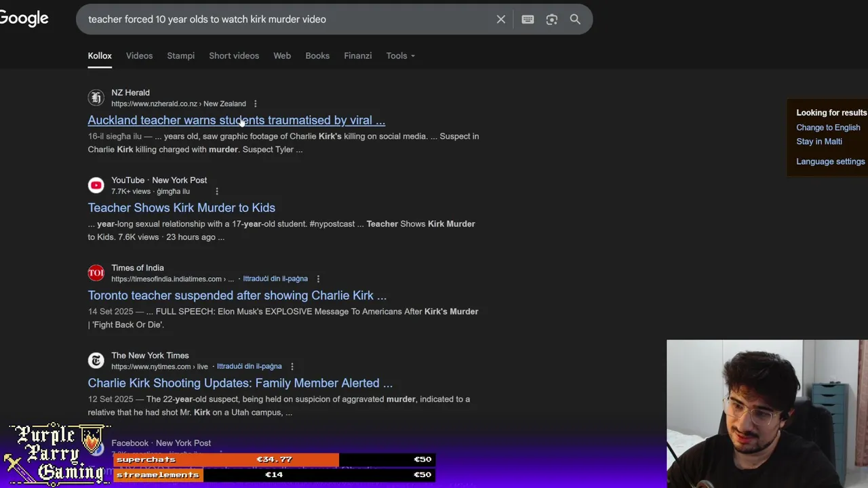Translate the Times of India page link
The width and height of the screenshot is (868, 488).
tap(275, 279)
